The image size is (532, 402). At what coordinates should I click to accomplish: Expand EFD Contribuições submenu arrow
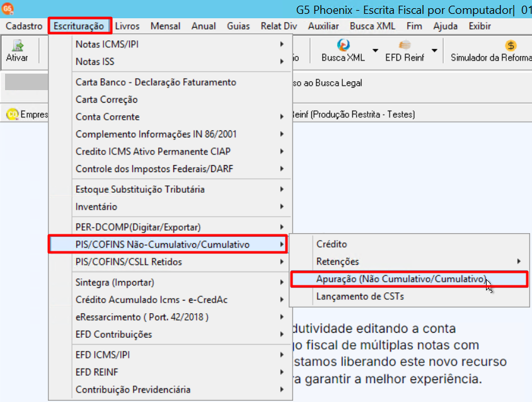[x=282, y=334]
